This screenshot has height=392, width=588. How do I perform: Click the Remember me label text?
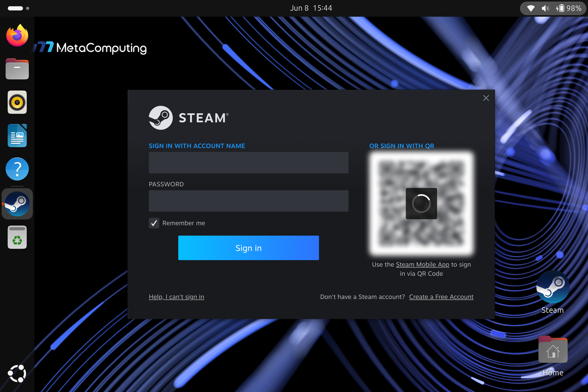click(x=184, y=223)
